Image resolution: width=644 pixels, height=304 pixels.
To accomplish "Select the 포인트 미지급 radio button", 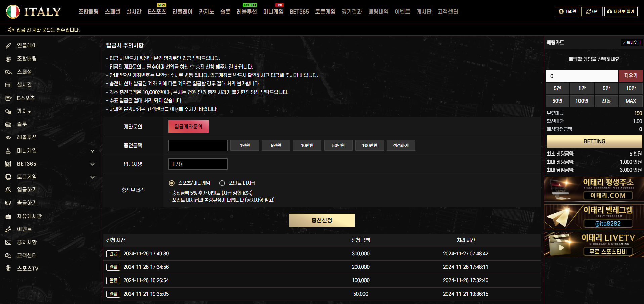I will coord(222,183).
